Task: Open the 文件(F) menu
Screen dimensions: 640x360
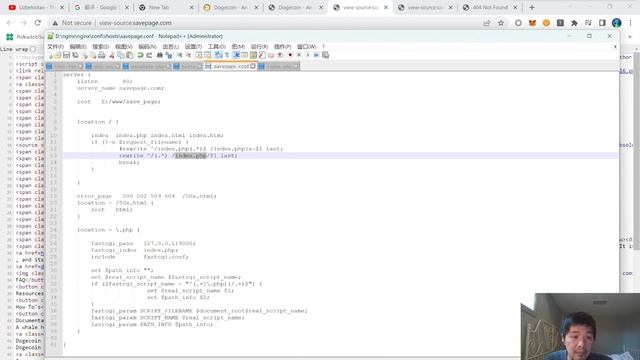Action: pos(56,47)
